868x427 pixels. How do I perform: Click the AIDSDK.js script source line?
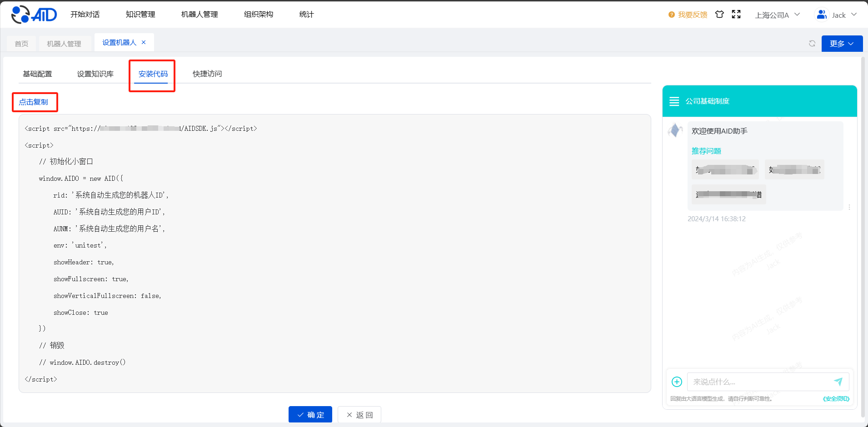pyautogui.click(x=141, y=129)
